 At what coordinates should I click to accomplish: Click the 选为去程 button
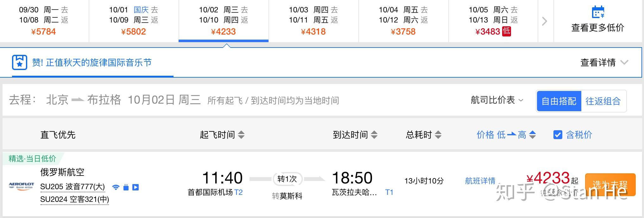tap(610, 184)
